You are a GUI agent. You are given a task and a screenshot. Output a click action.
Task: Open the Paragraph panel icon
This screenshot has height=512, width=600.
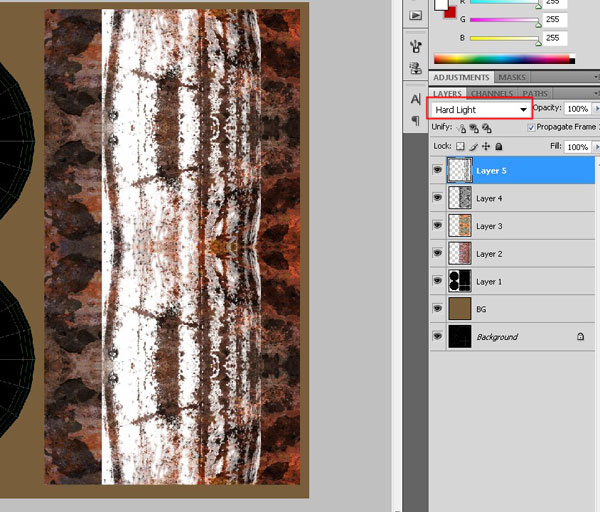415,121
